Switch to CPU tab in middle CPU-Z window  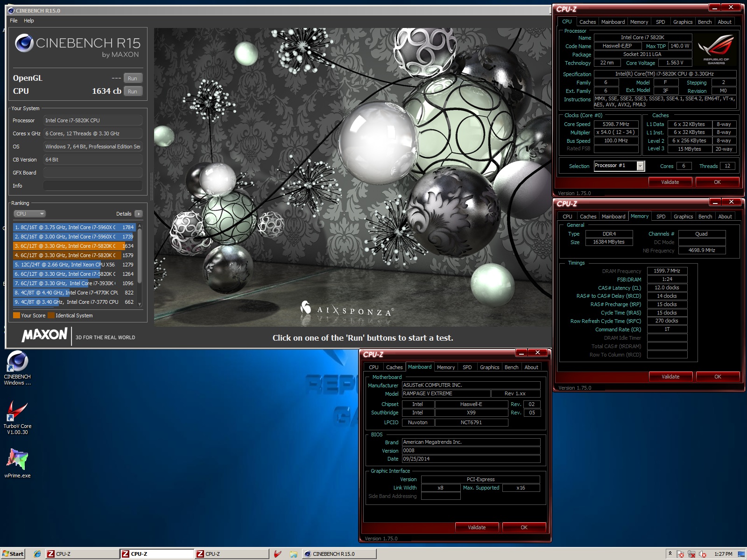pos(567,217)
